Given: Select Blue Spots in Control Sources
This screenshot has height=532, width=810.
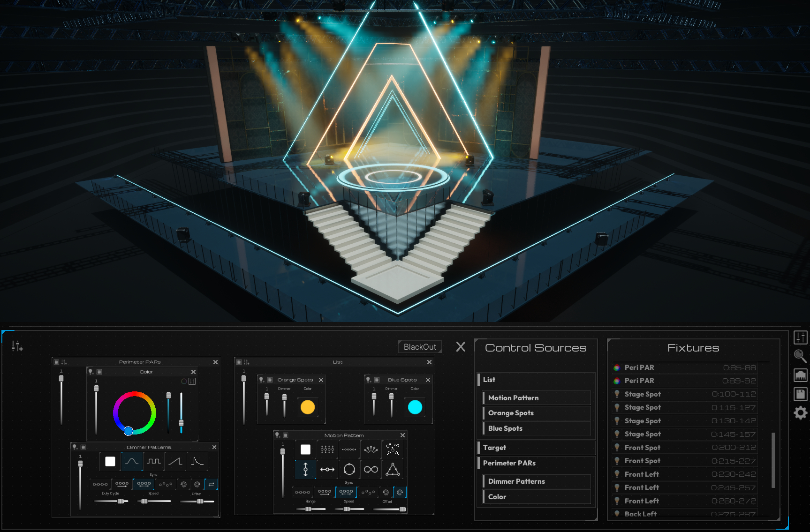Looking at the screenshot, I should 536,428.
